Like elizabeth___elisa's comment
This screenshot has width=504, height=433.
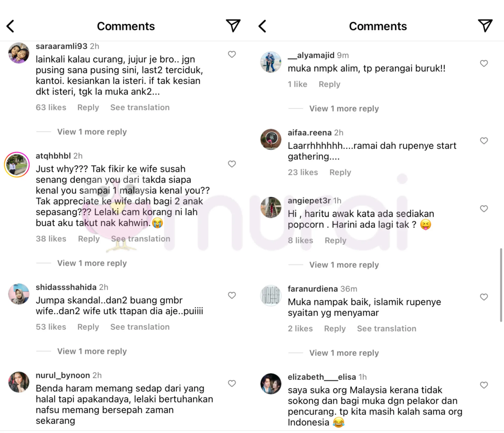point(484,385)
